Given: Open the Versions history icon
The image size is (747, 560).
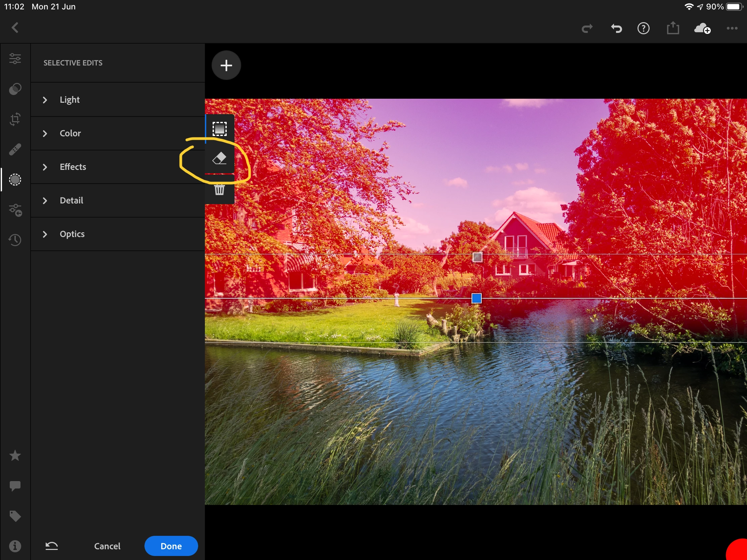Looking at the screenshot, I should coord(15,240).
